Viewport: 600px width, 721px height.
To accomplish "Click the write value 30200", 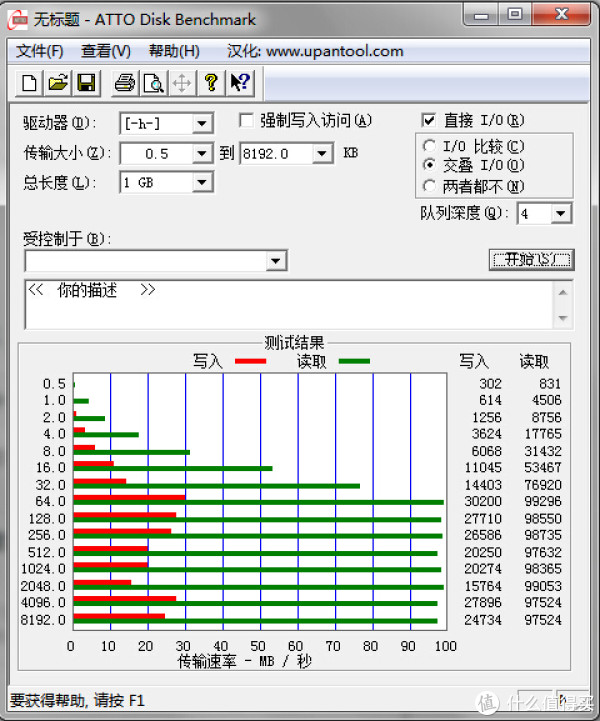I will tap(483, 501).
